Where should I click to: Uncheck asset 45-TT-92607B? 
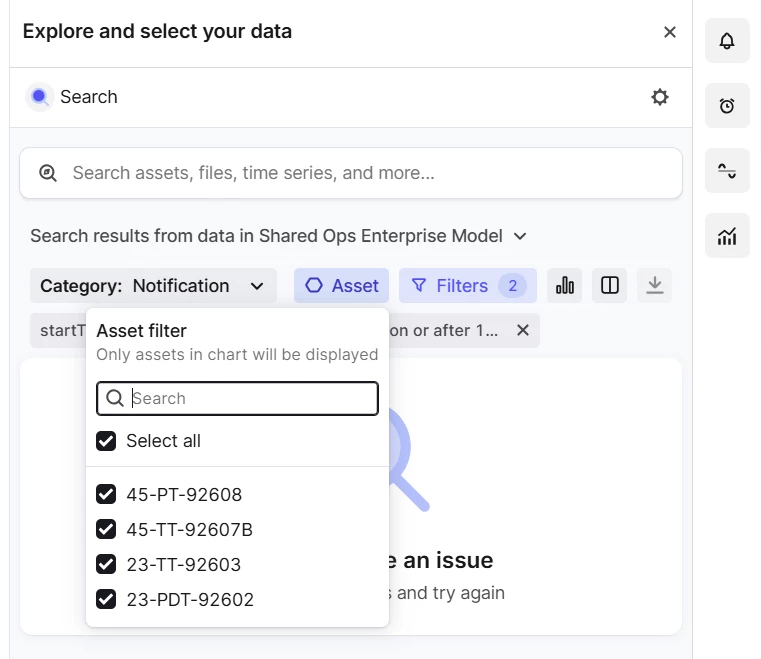tap(106, 529)
